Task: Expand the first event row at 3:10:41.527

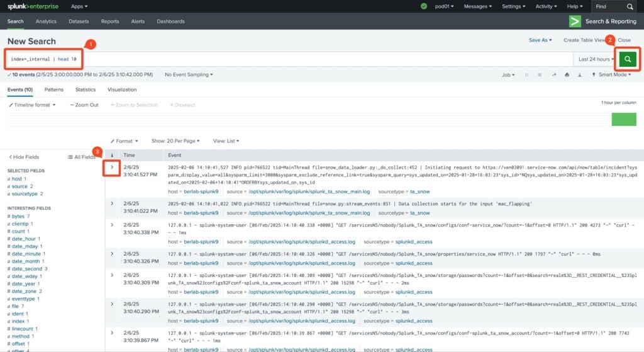Action: (112, 168)
